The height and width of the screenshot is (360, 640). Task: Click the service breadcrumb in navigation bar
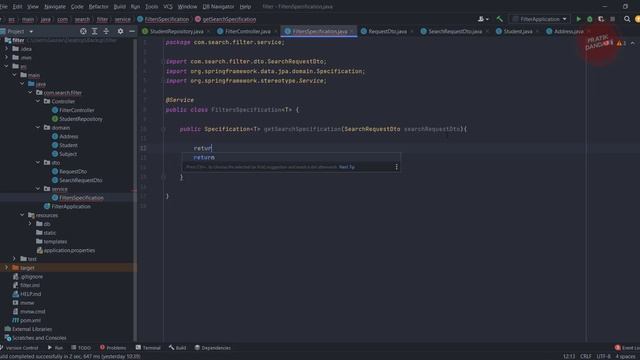122,19
